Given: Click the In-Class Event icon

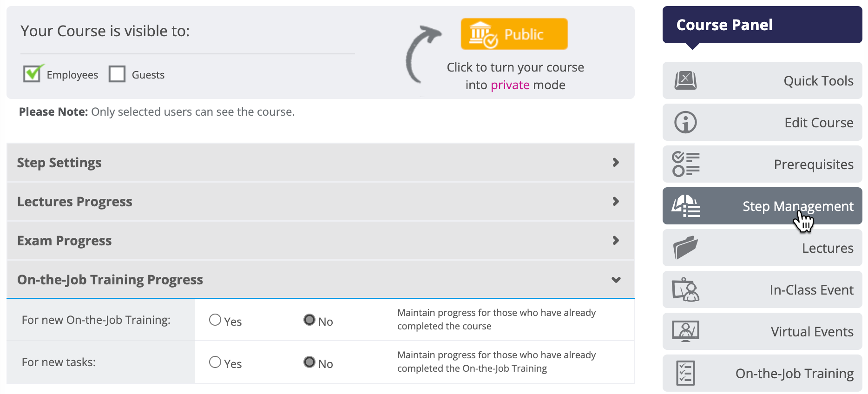Looking at the screenshot, I should pyautogui.click(x=685, y=290).
